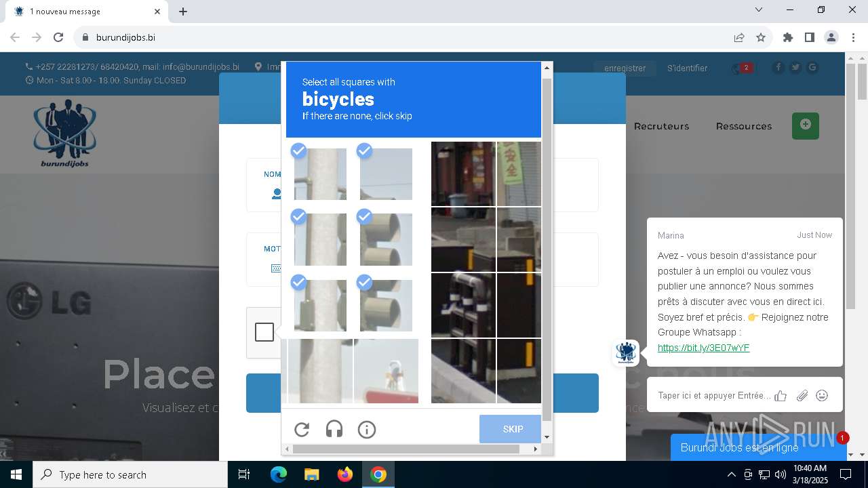This screenshot has width=868, height=488.
Task: Go back in browser
Action: pos(15,37)
